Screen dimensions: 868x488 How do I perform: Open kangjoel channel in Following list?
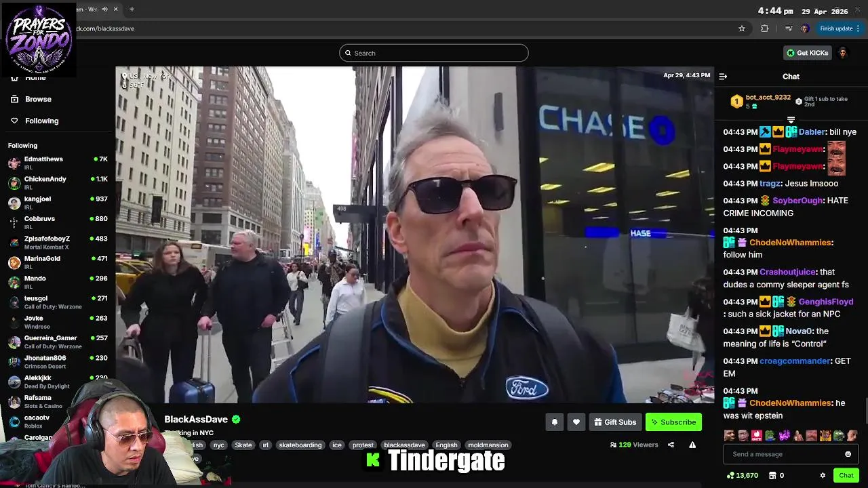tap(57, 202)
